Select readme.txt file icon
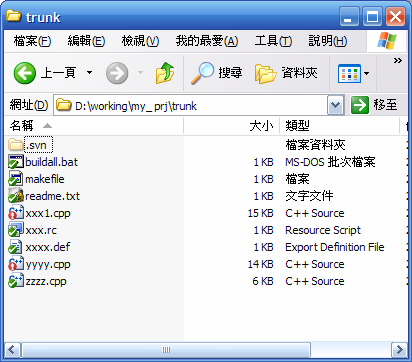The image size is (412, 362). pos(16,196)
